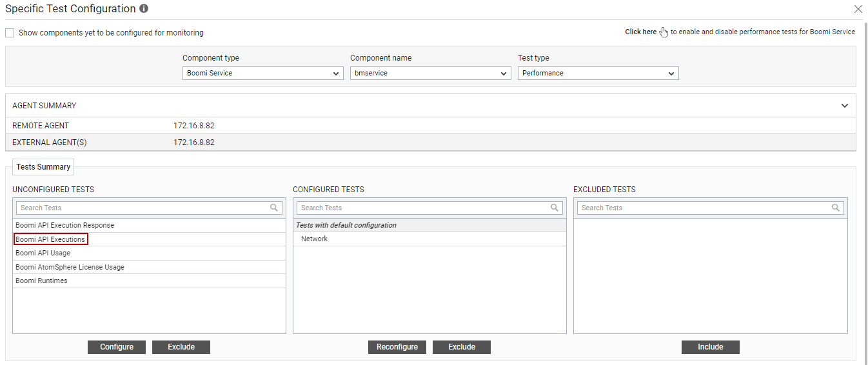Select the Tests Summary tab
Screen dimensions: 868x365
pyautogui.click(x=43, y=167)
